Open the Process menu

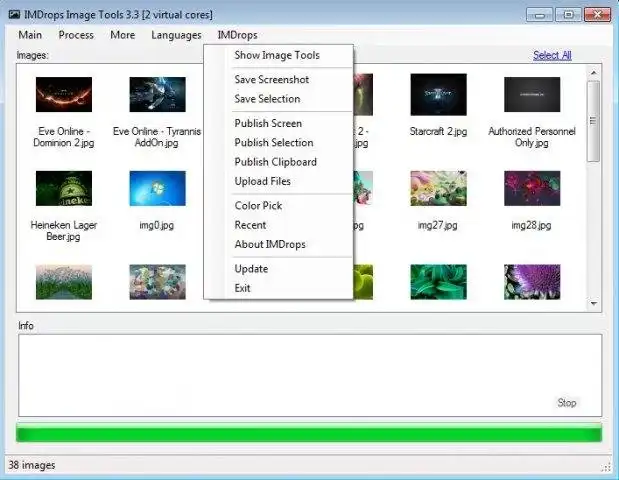click(x=76, y=35)
